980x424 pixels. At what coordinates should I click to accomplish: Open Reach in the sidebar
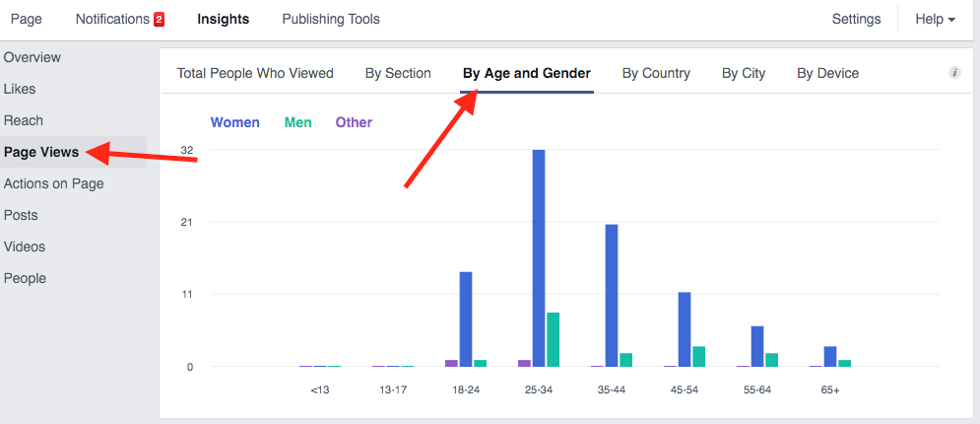pos(24,120)
